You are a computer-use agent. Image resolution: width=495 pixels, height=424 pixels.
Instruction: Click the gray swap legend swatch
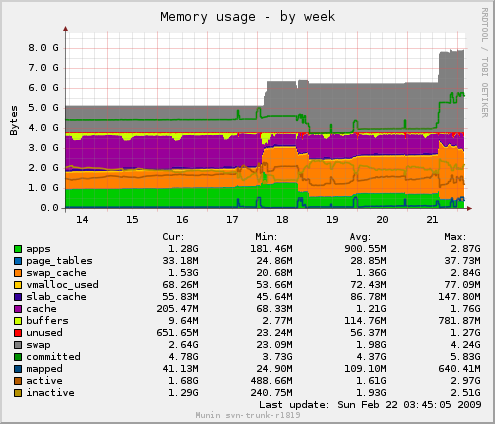pos(18,345)
